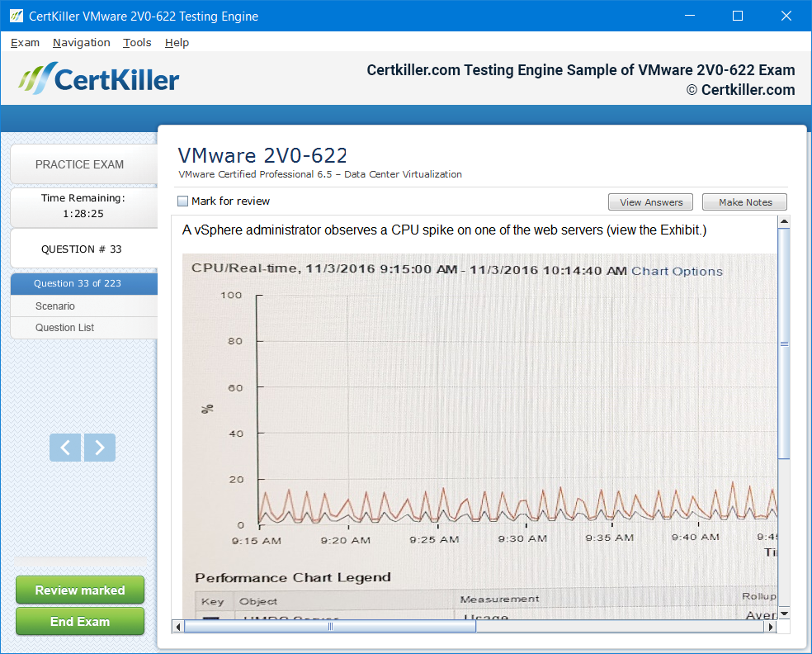Click the Performance Chart Legend heading

293,577
